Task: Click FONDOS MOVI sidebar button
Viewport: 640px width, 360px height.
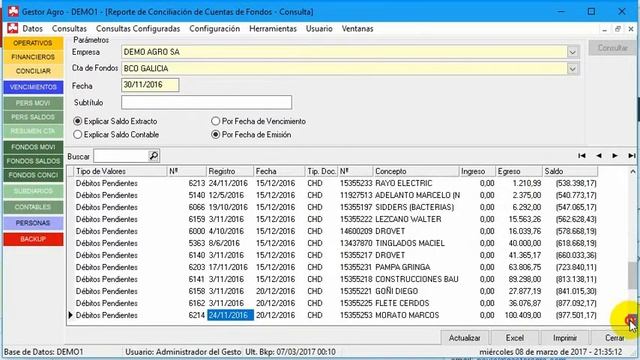Action: pyautogui.click(x=33, y=147)
